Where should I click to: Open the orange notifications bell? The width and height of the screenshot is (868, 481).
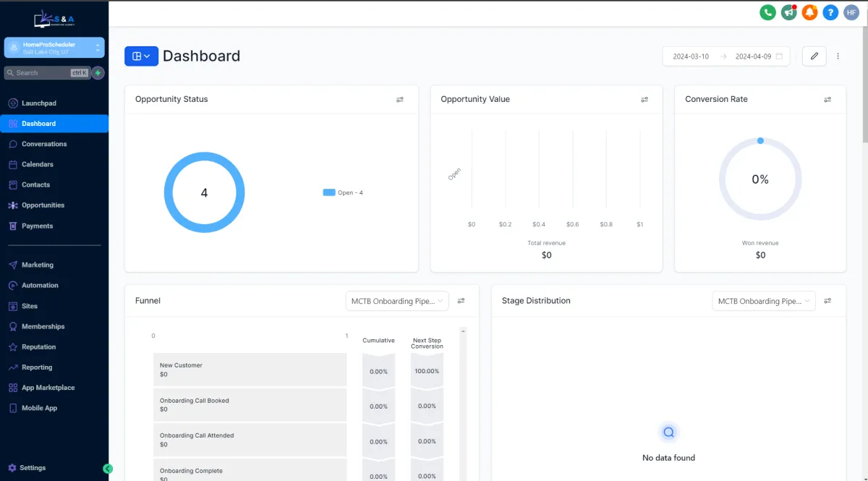coord(809,12)
